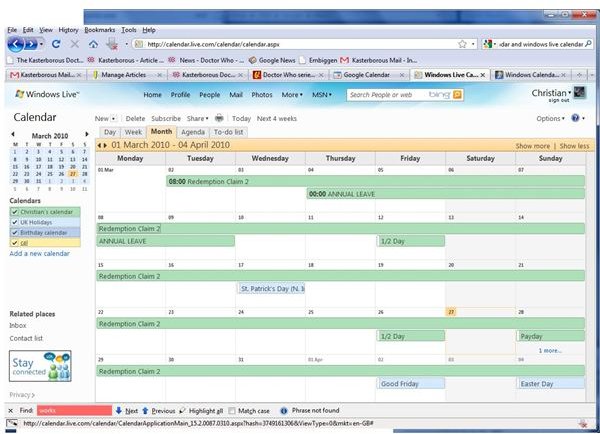Click Christian's profile picture thumbnail
The height and width of the screenshot is (434, 600).
click(x=579, y=93)
